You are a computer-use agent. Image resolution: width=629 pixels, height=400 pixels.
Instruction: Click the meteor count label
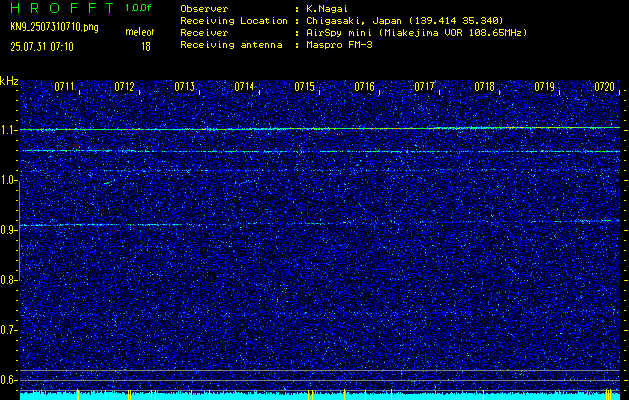(x=140, y=32)
